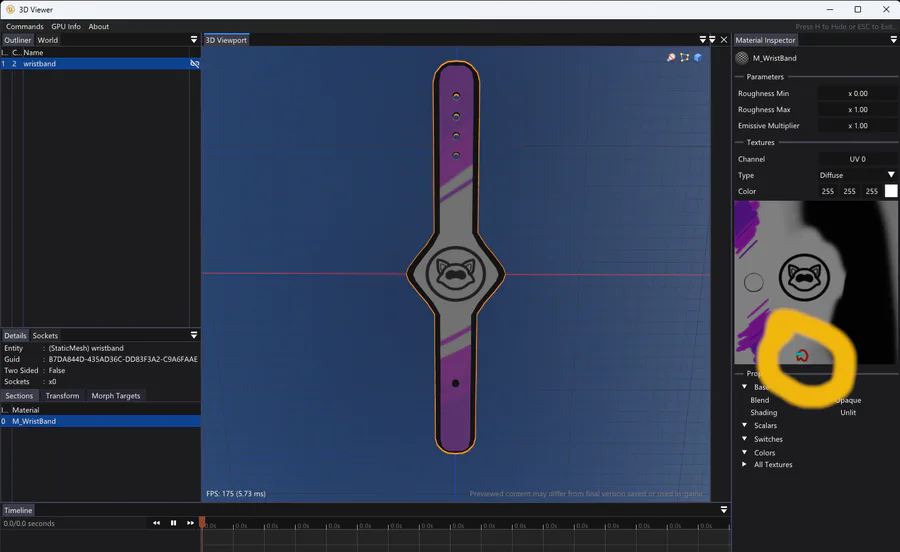Collapse the Switches group
The image size is (900, 552).
744,439
